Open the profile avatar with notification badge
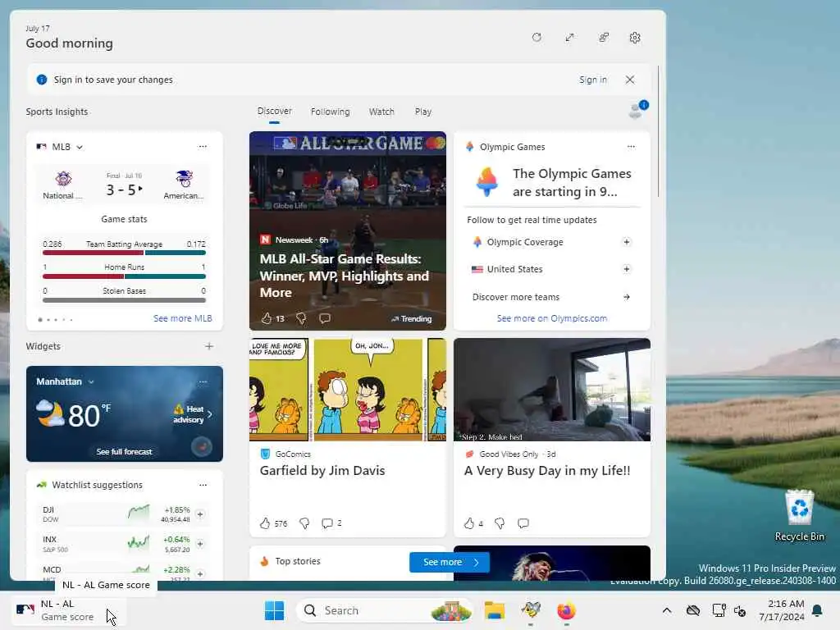Viewport: 840px width, 630px height. coord(637,109)
